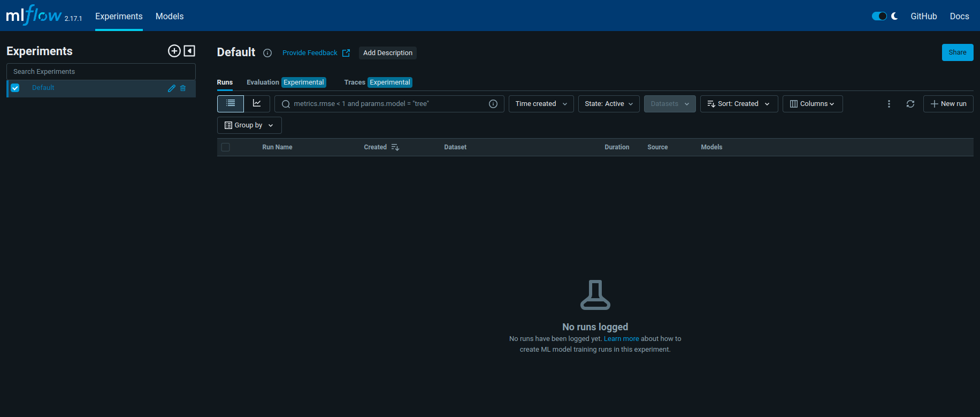Collapse the experiments sidebar panel icon
This screenshot has height=417, width=980.
point(189,51)
